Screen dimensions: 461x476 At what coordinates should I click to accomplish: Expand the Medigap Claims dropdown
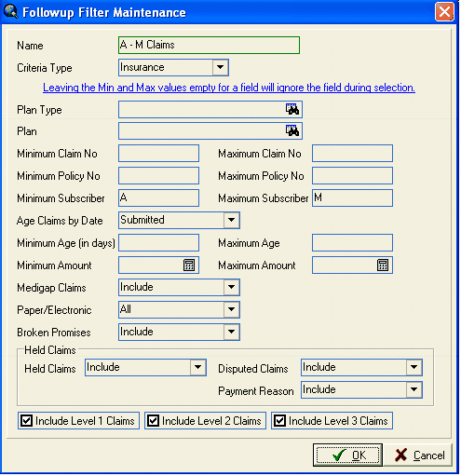pos(231,287)
